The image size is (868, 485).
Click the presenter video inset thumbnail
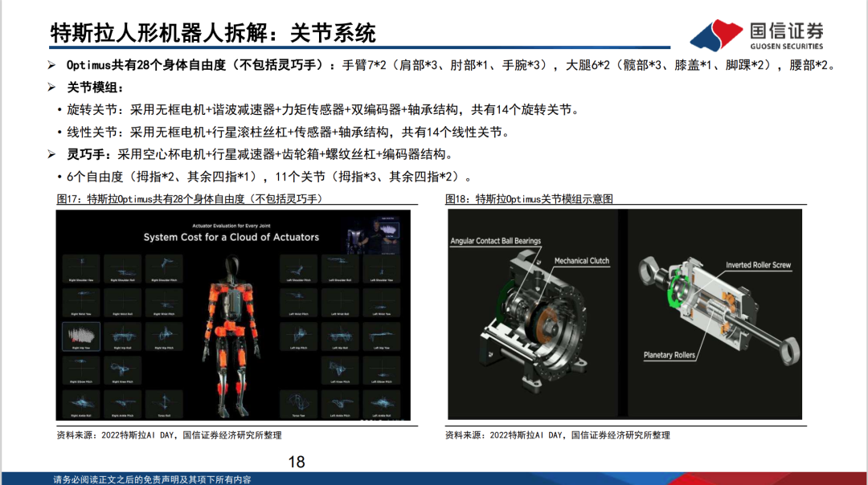(374, 234)
